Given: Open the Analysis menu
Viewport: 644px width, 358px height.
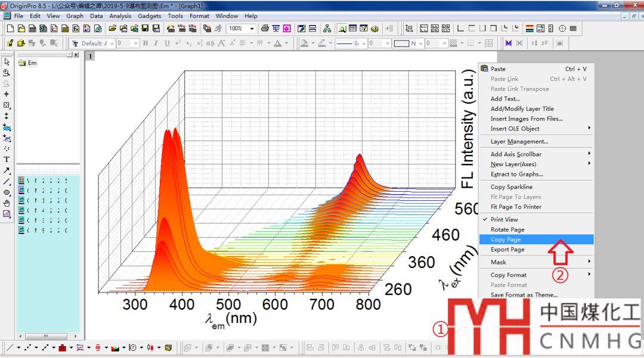Looking at the screenshot, I should pos(120,16).
